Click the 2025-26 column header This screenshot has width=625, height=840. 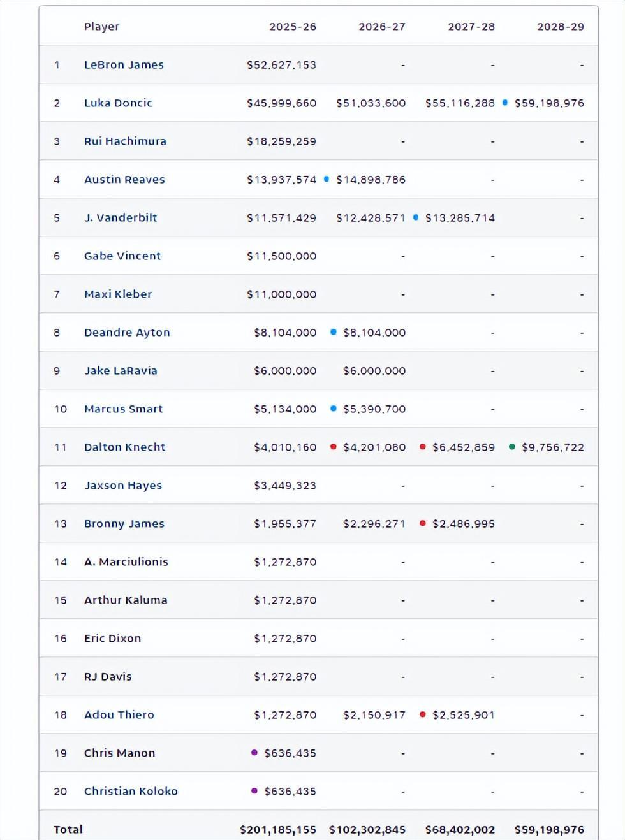click(293, 27)
